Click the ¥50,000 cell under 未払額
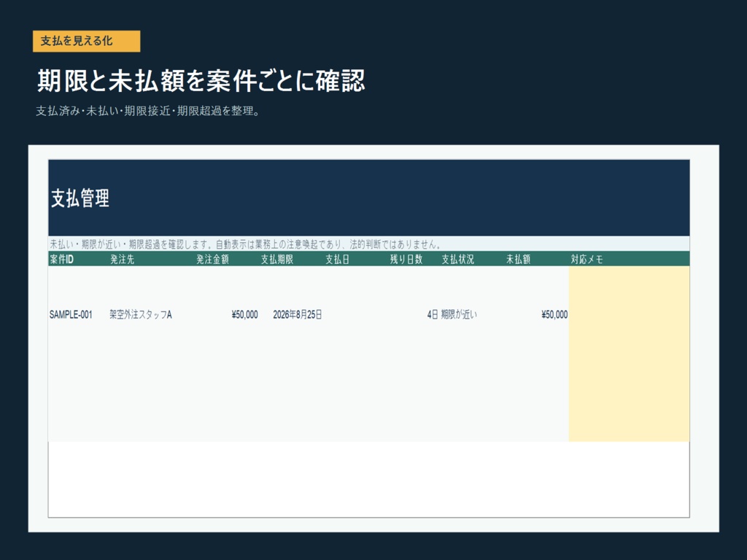 (x=554, y=315)
